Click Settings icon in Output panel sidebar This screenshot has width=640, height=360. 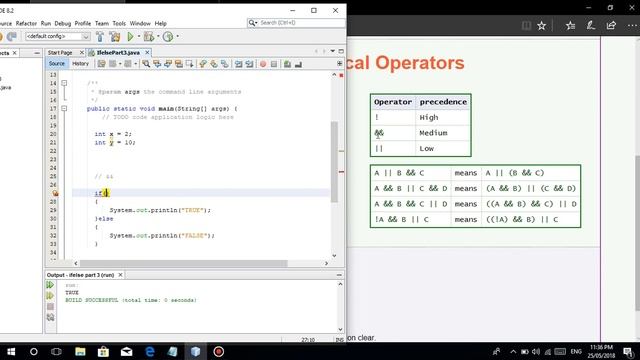click(x=50, y=317)
